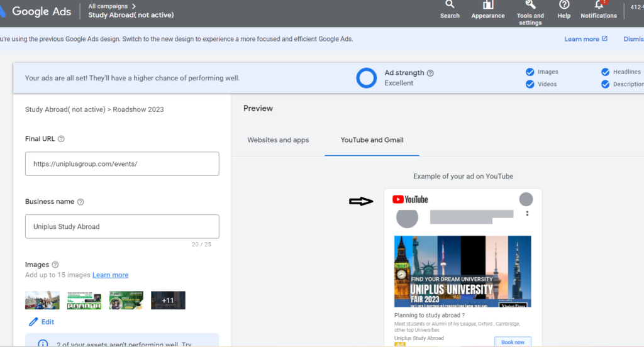Click the Final URL input field
The width and height of the screenshot is (644, 347).
122,163
